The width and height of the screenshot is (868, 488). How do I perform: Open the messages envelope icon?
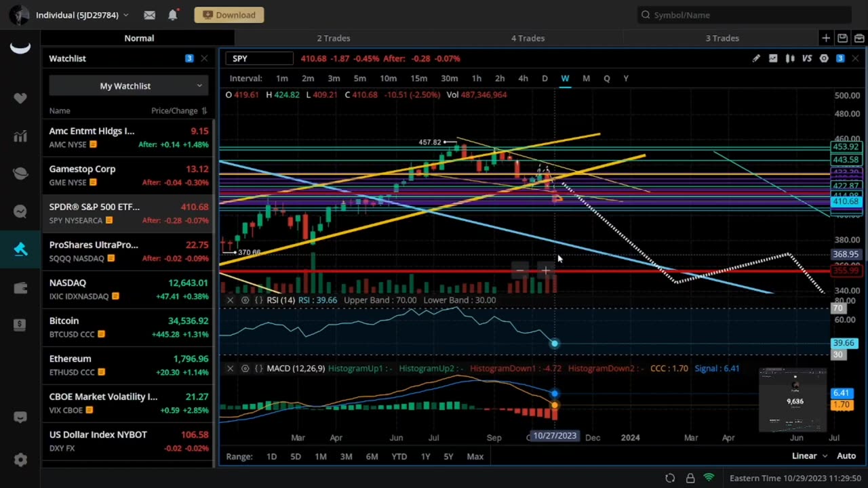150,15
